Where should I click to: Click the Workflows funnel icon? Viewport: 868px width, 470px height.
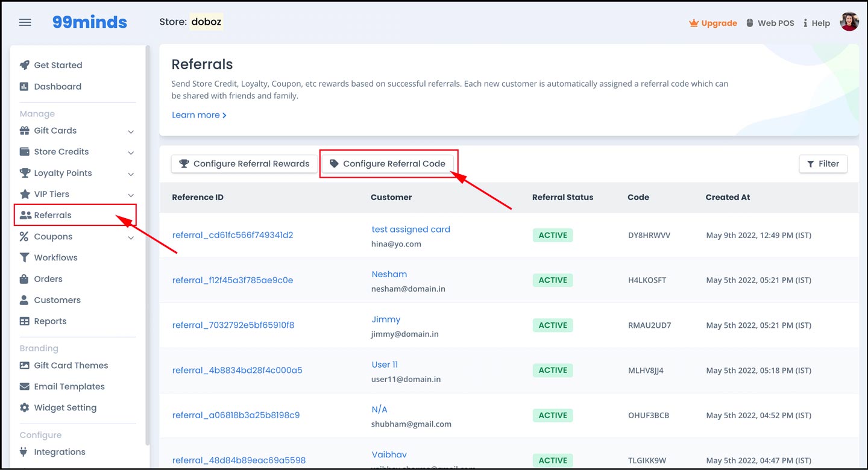click(x=24, y=257)
